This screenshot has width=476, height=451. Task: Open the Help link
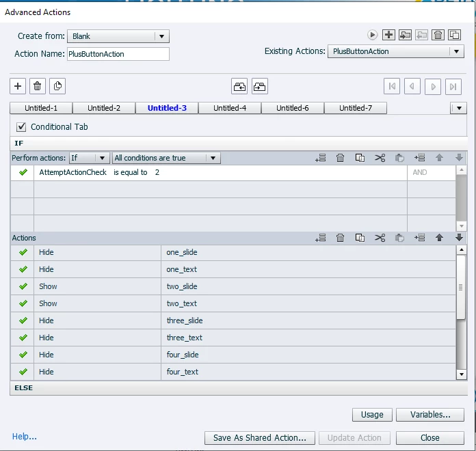[25, 437]
